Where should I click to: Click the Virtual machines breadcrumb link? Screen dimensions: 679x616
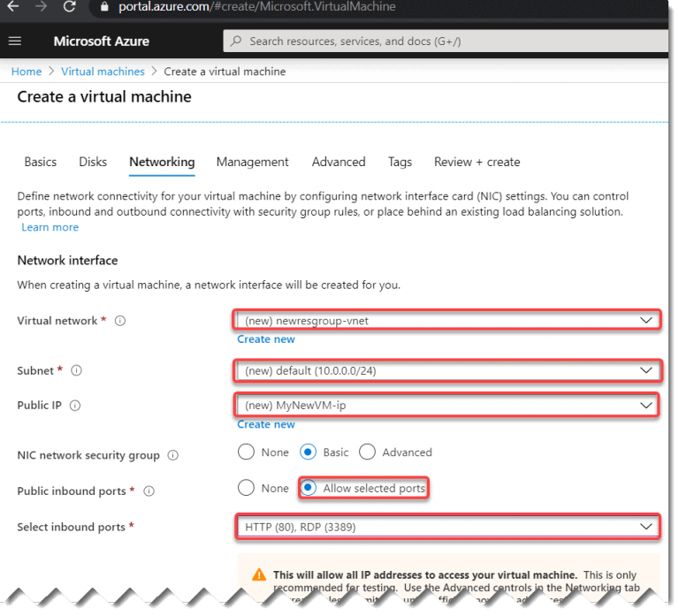(x=103, y=72)
